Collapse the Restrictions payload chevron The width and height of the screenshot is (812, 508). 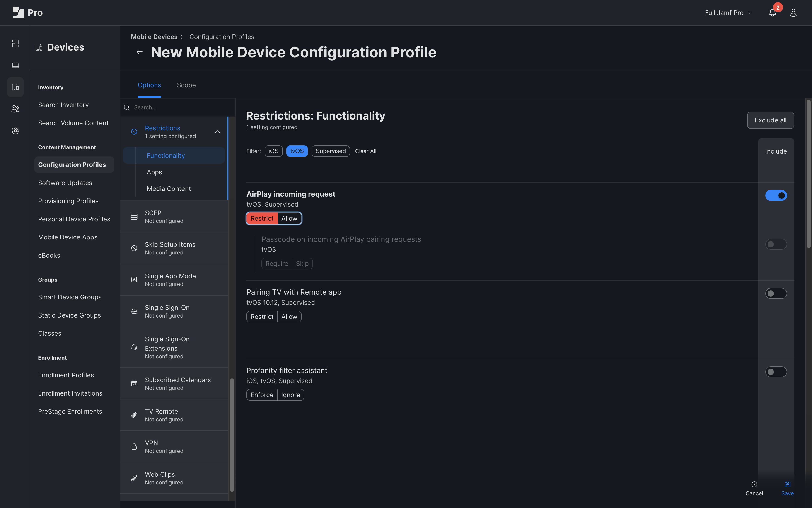(217, 132)
